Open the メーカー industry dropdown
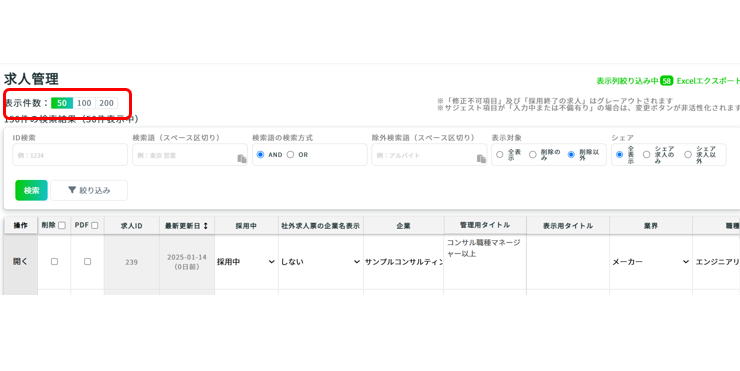The image size is (740, 371). (x=651, y=261)
